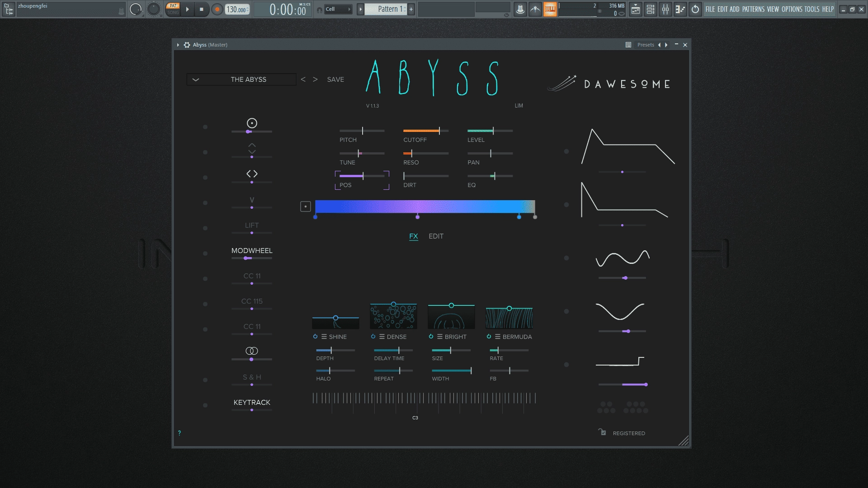Go to previous preset with title bar left arrow

point(659,45)
